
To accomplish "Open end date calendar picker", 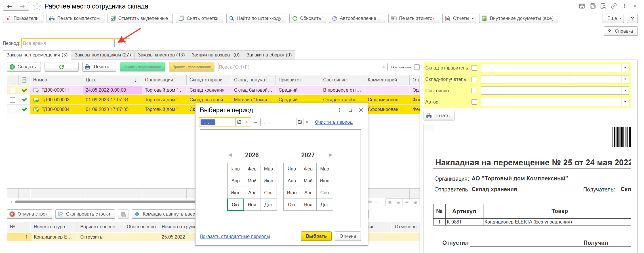I will coord(300,122).
